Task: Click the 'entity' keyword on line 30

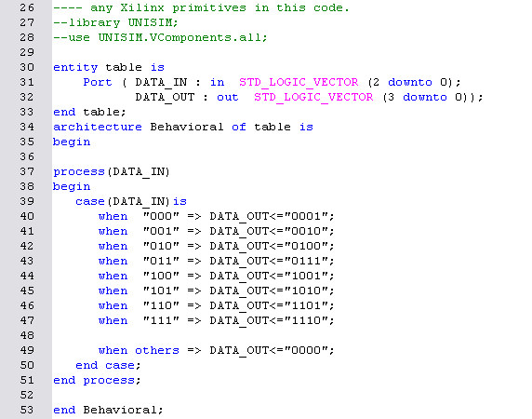Action: tap(75, 67)
